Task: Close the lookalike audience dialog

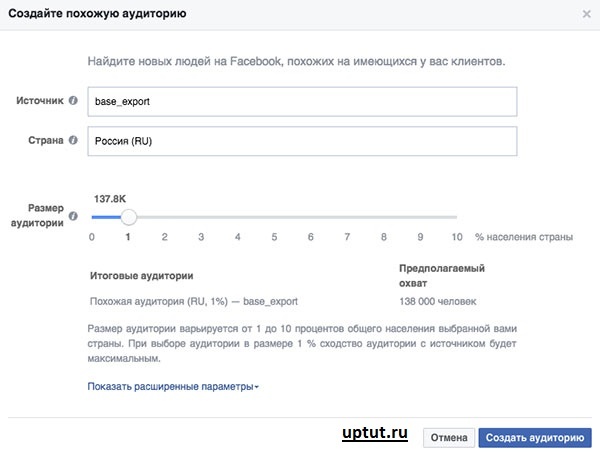Action: tap(586, 14)
